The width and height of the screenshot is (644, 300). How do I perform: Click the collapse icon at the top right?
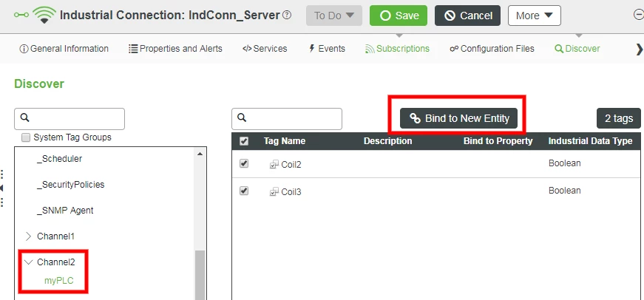(x=639, y=16)
